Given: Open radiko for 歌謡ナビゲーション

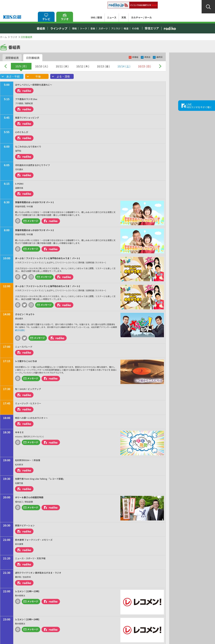Looking at the screenshot, I should [24, 531].
